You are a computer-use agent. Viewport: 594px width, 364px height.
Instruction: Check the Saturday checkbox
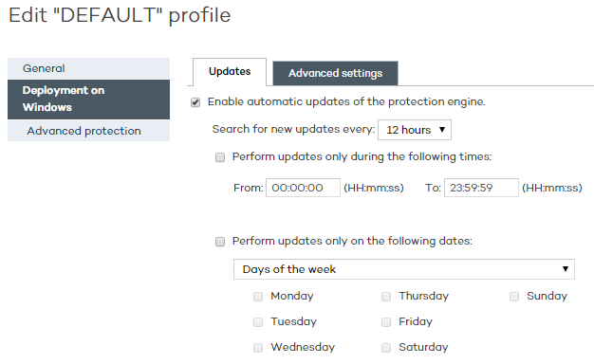[386, 348]
